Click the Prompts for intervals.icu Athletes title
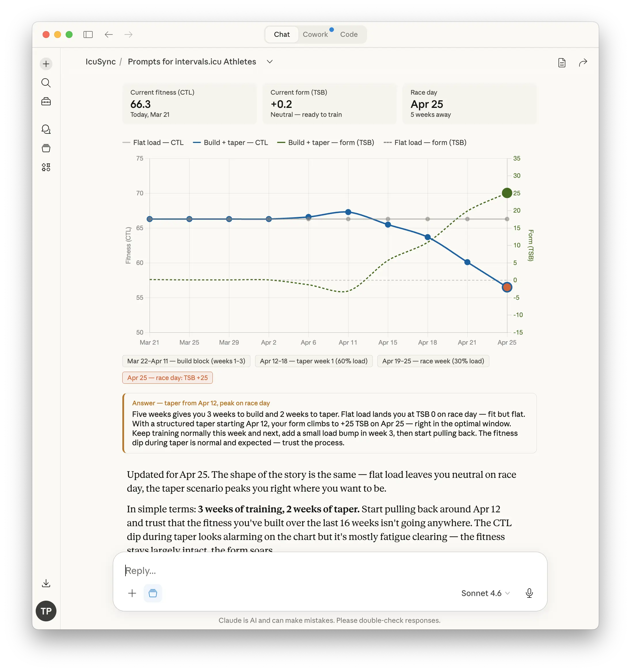This screenshot has height=672, width=631. click(x=192, y=62)
